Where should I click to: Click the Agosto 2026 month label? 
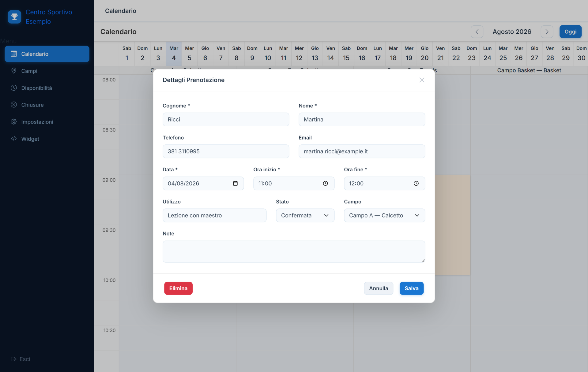pyautogui.click(x=512, y=32)
